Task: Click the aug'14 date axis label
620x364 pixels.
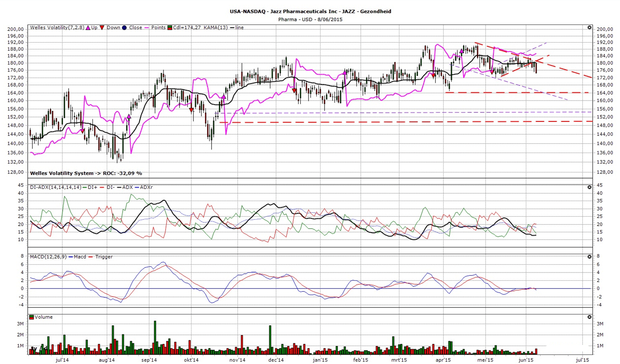Action: (107, 360)
